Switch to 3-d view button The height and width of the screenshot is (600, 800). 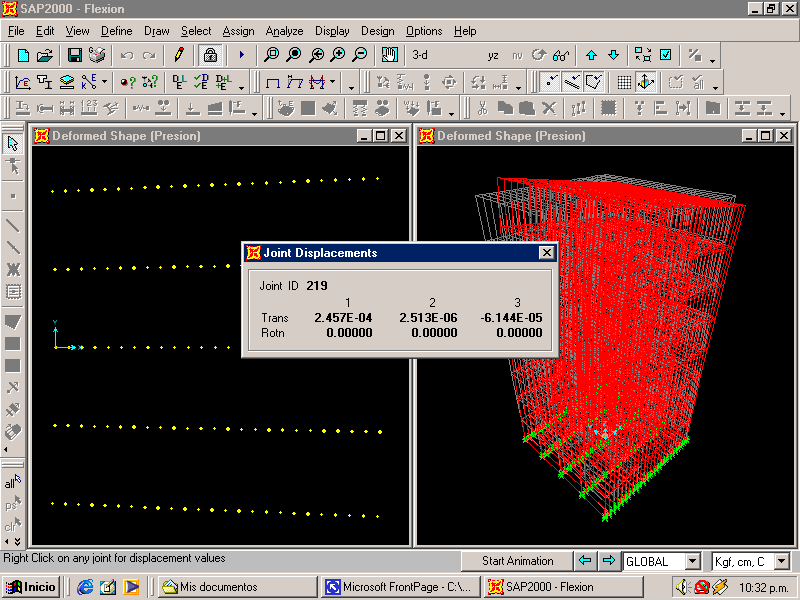420,55
